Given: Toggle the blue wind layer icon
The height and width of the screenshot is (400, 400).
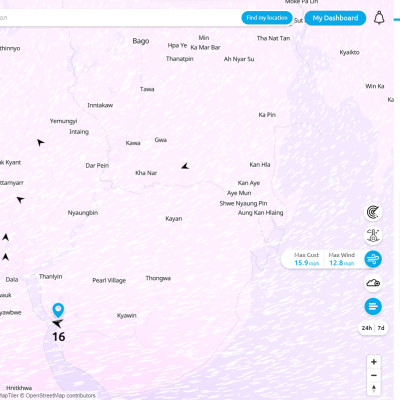Looking at the screenshot, I should pyautogui.click(x=373, y=259).
